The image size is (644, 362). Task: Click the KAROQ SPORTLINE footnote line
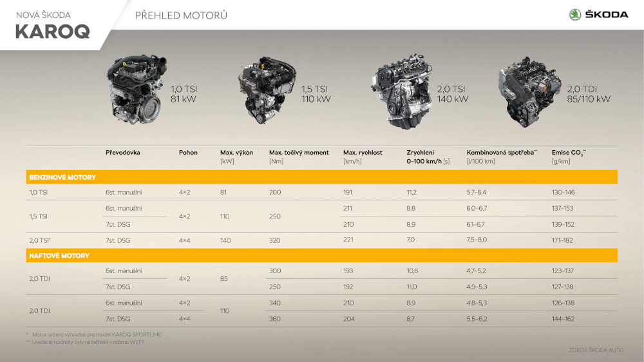(93, 334)
